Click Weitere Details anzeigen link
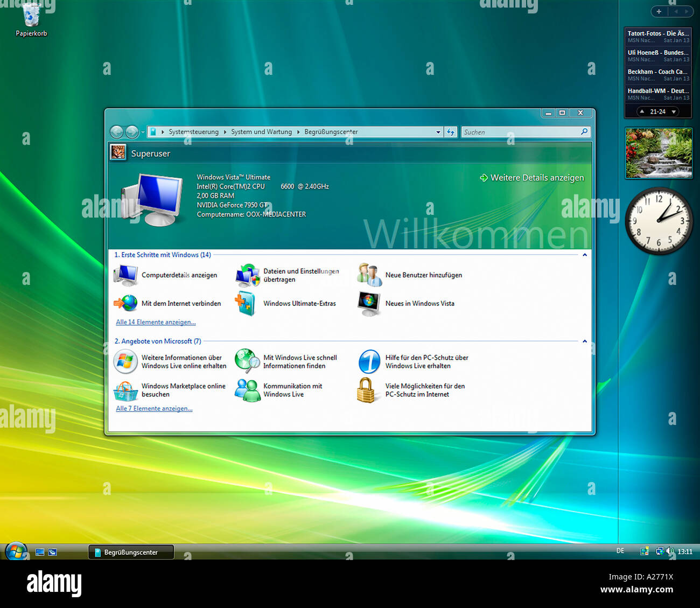Image resolution: width=700 pixels, height=608 pixels. (x=531, y=178)
